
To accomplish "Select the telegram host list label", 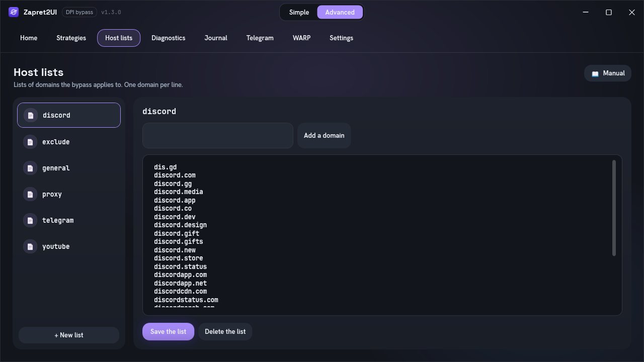I will tap(58, 220).
